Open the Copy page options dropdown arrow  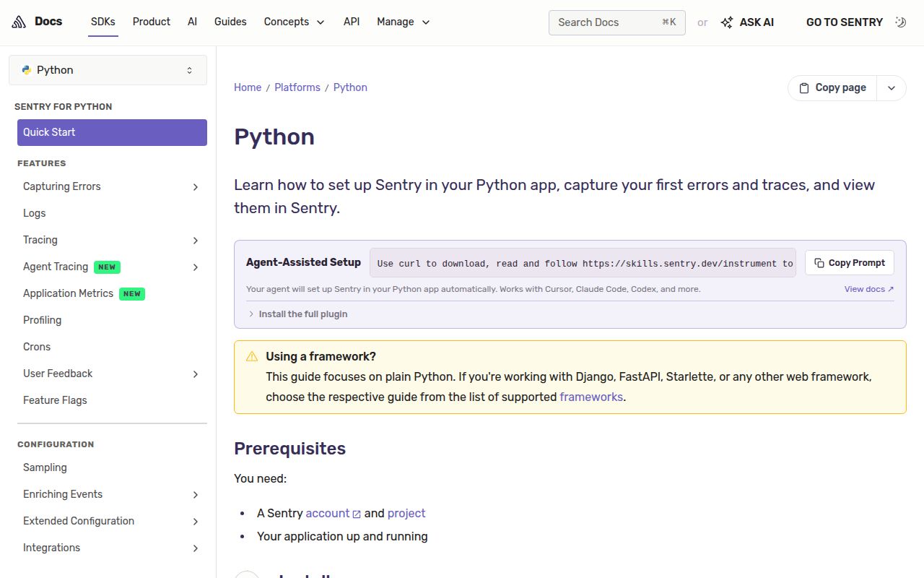(x=892, y=88)
